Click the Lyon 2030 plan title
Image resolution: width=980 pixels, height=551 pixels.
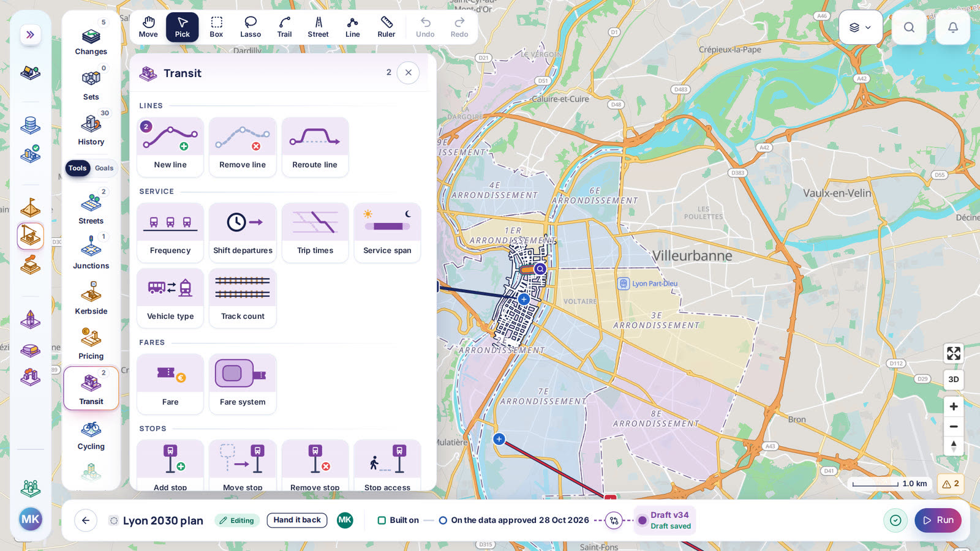pyautogui.click(x=163, y=520)
